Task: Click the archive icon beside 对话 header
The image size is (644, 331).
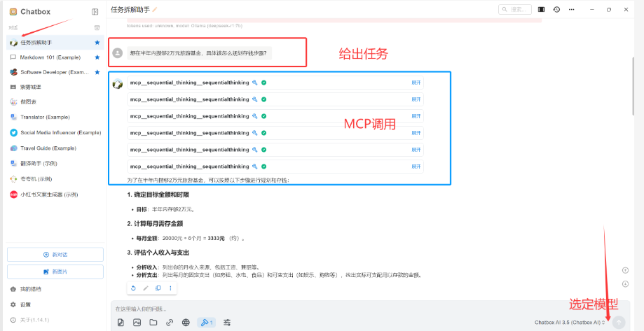Action: tap(97, 28)
